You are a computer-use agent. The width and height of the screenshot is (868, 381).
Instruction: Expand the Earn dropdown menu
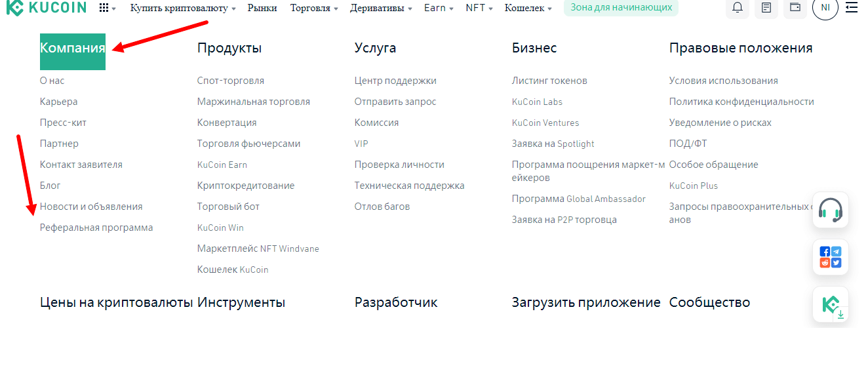point(439,8)
